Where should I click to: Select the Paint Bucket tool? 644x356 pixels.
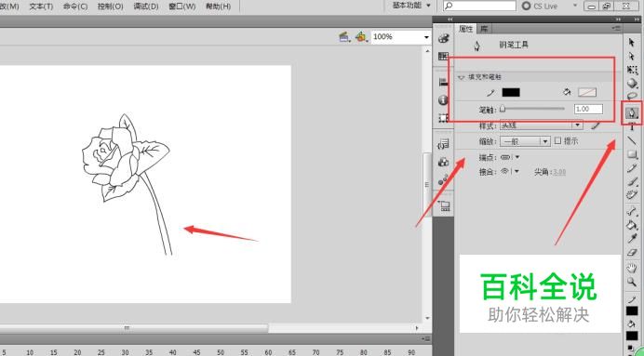(632, 225)
